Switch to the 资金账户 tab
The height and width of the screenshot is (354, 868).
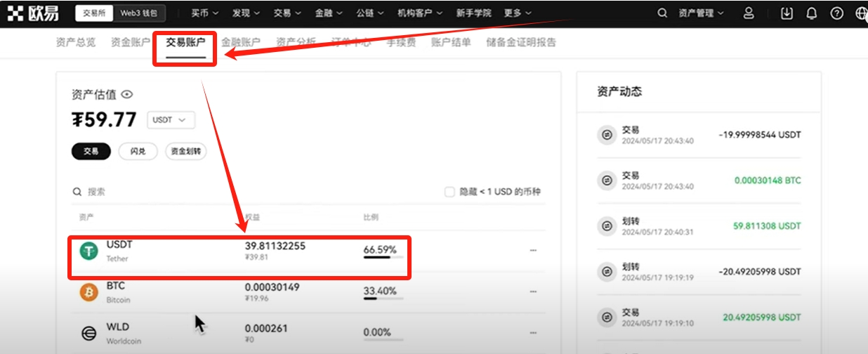click(130, 42)
